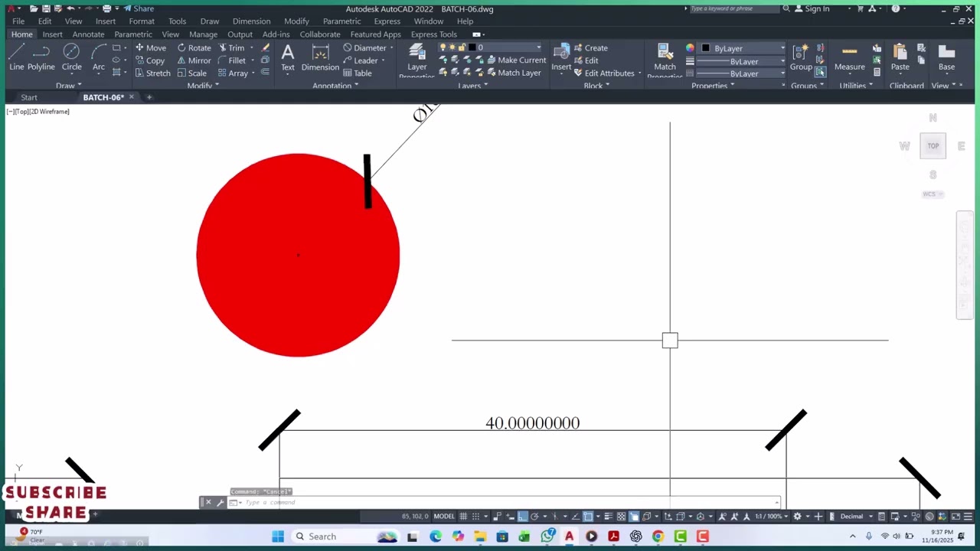Screen dimensions: 980x551
Task: Toggle selection cycling in status bar
Action: point(634,517)
